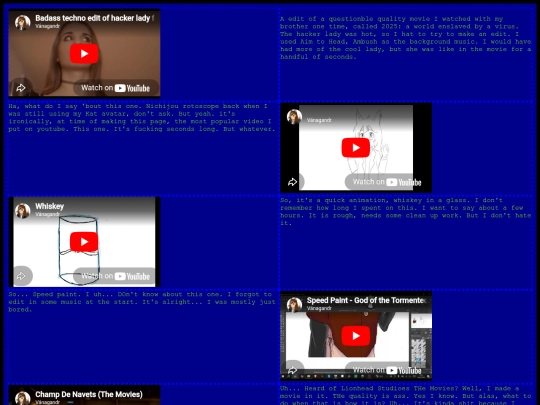Click Vanagandr channel name on rotoscope video

pyautogui.click(x=319, y=120)
